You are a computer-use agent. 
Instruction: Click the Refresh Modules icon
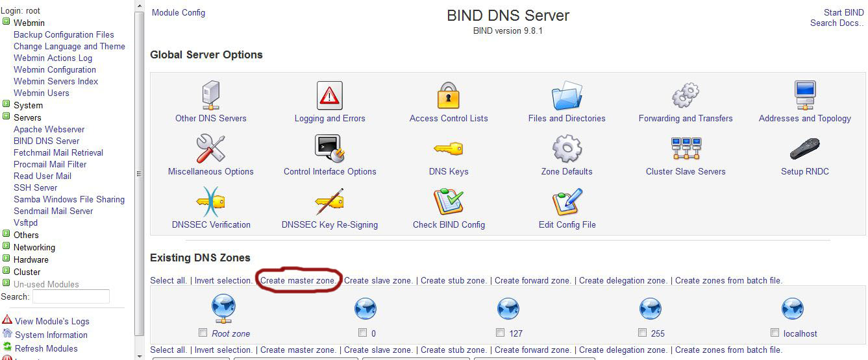[x=7, y=348]
